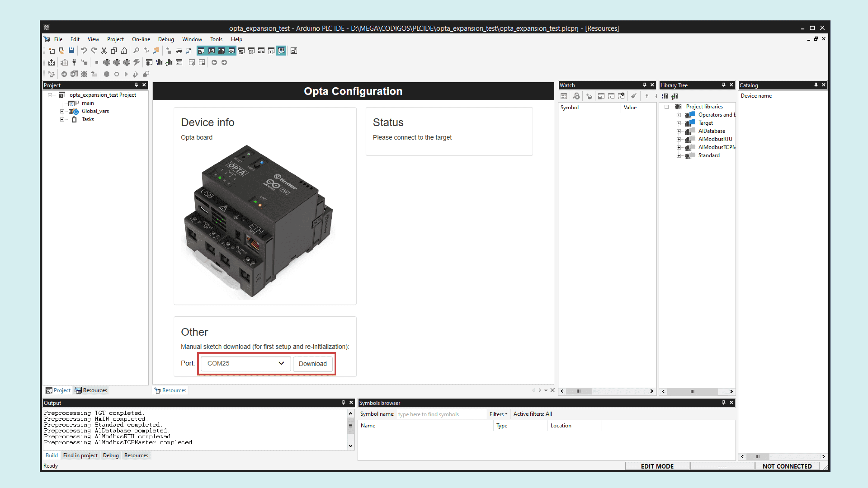This screenshot has height=488, width=868.
Task: Click the Symbol name search field
Action: [441, 414]
